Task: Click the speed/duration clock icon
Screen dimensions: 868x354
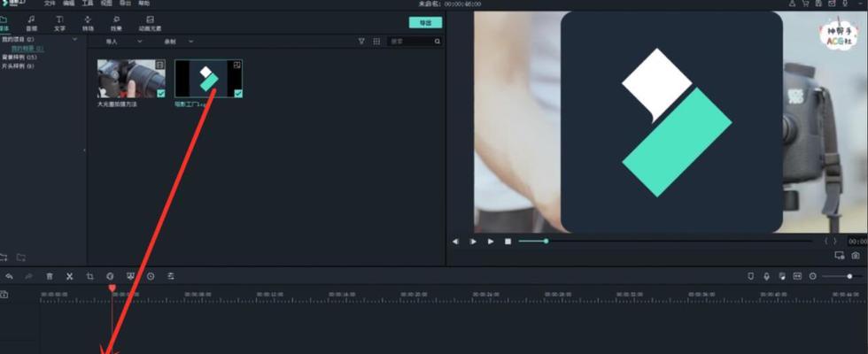Action: (x=151, y=276)
